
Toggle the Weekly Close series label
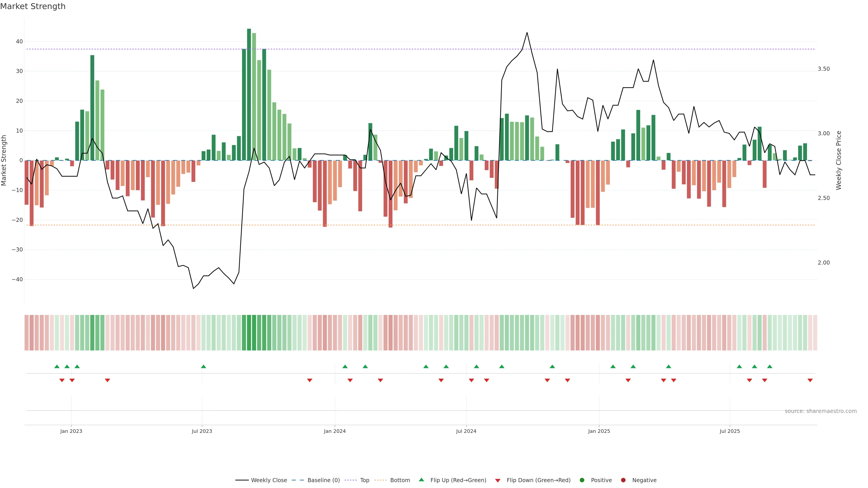click(269, 480)
